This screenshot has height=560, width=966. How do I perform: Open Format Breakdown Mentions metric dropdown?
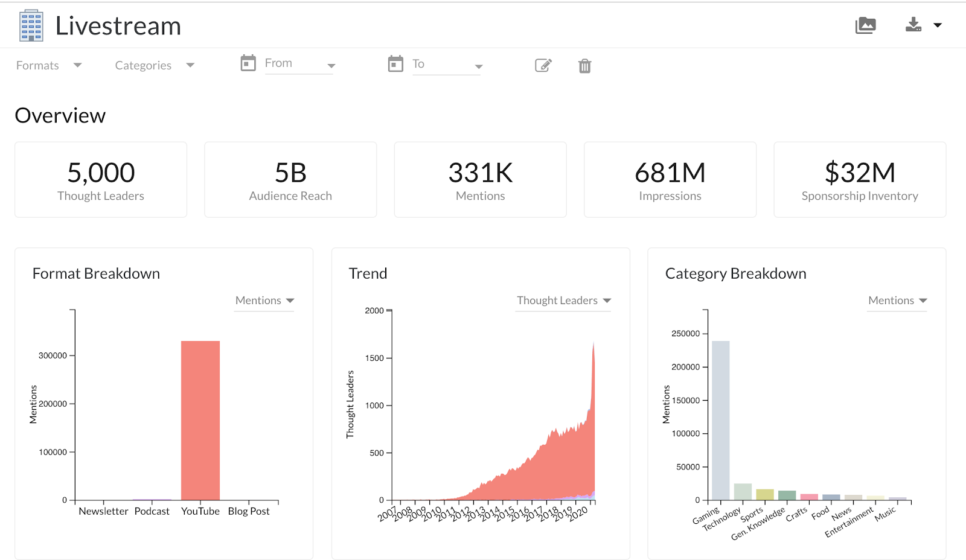pos(264,301)
